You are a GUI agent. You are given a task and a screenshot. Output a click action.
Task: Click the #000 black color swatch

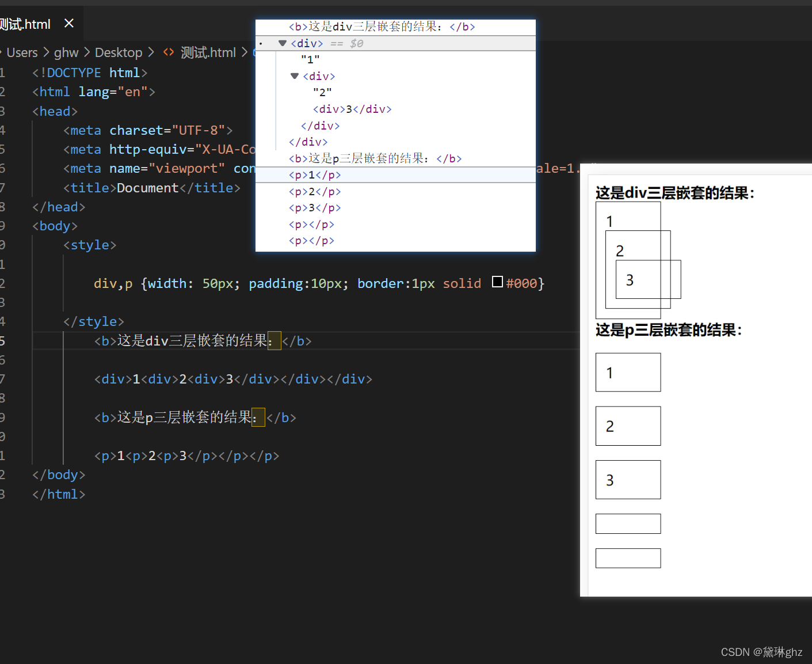pyautogui.click(x=498, y=282)
